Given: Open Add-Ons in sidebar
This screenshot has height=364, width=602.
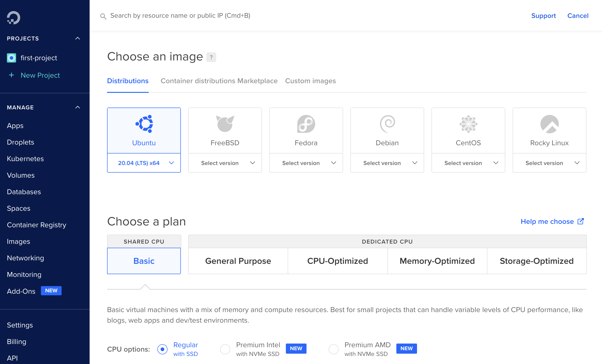Looking at the screenshot, I should point(21,291).
